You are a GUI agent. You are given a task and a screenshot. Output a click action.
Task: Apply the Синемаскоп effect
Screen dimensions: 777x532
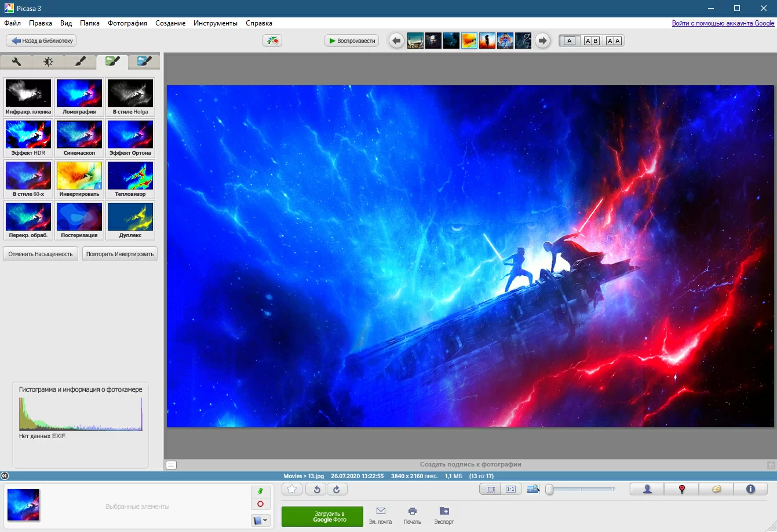click(x=79, y=138)
